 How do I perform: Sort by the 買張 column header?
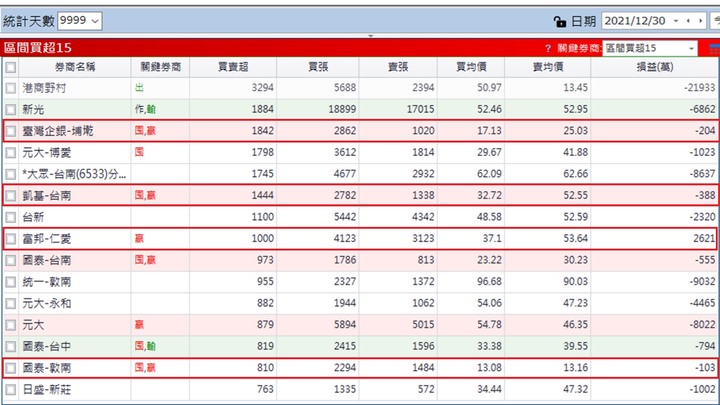coord(318,67)
